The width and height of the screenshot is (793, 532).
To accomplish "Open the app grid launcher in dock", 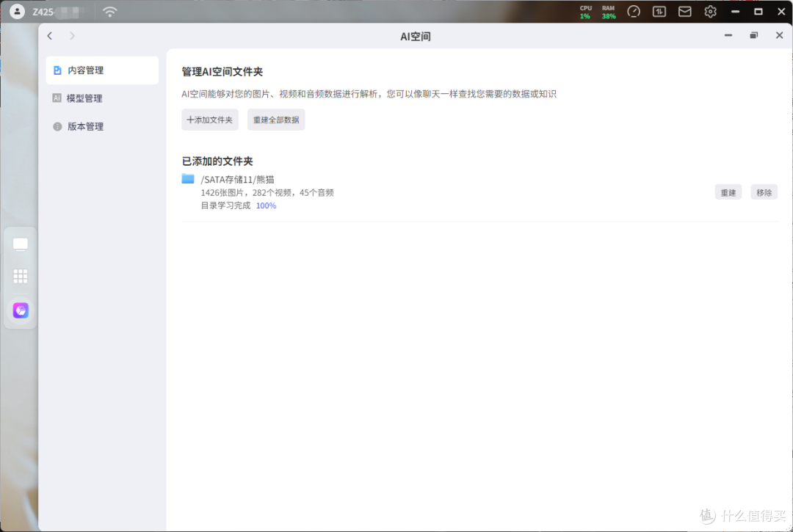I will click(21, 276).
